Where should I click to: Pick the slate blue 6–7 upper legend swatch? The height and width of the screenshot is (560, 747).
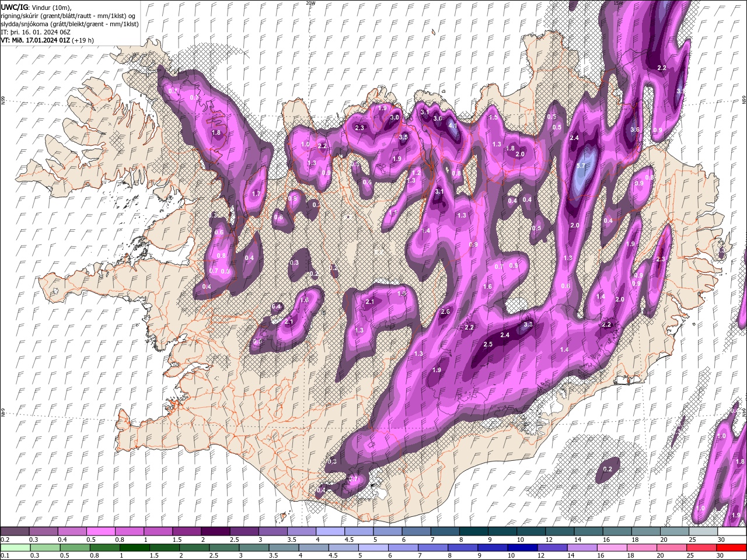(416, 531)
